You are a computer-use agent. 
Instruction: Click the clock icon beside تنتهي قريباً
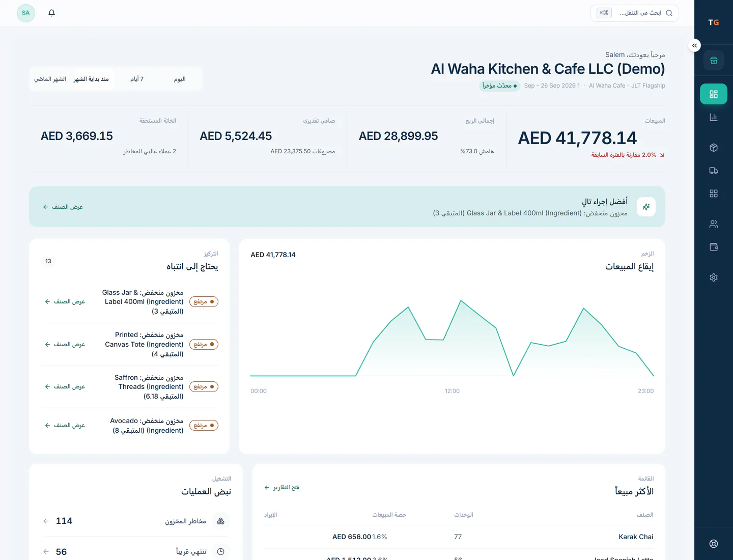[220, 552]
